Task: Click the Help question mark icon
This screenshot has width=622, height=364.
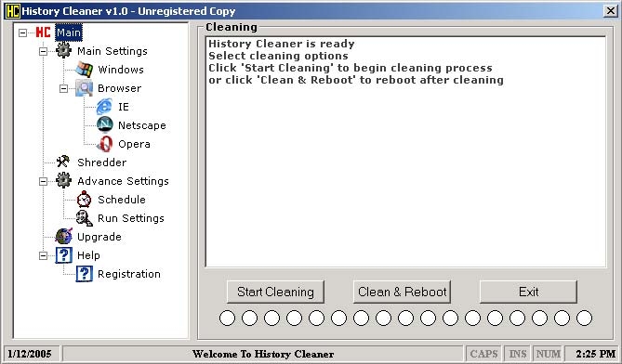Action: tap(64, 255)
